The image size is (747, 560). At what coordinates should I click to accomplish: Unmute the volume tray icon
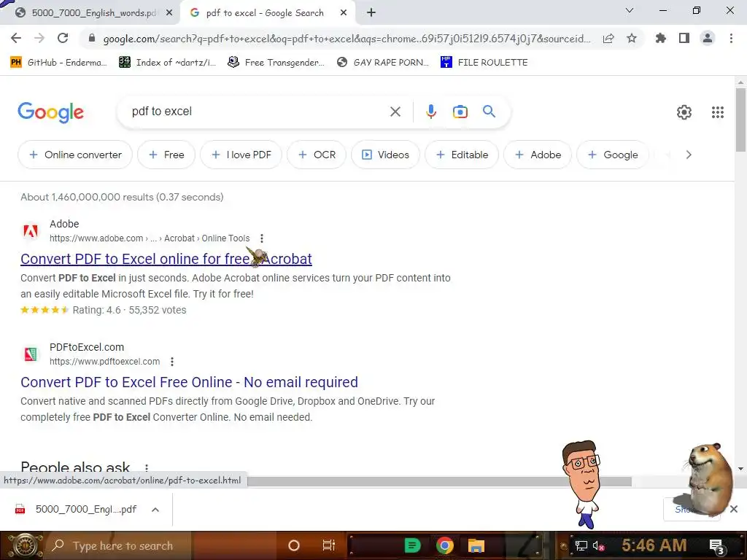point(598,546)
